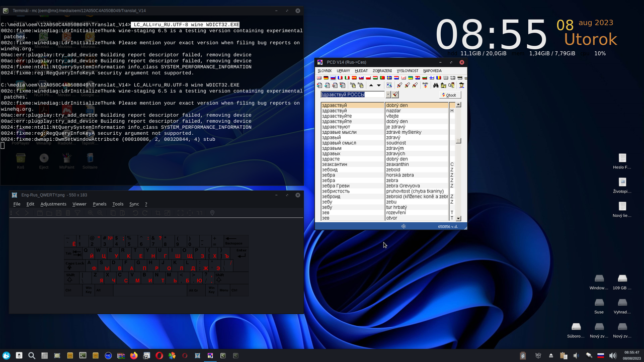The width and height of the screenshot is (644, 362).
Task: Click the 'soudnost' translation cell
Action: point(417,143)
